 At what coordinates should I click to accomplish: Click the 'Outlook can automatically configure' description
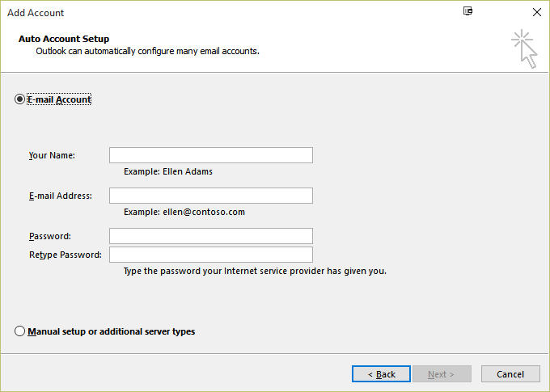pos(148,51)
